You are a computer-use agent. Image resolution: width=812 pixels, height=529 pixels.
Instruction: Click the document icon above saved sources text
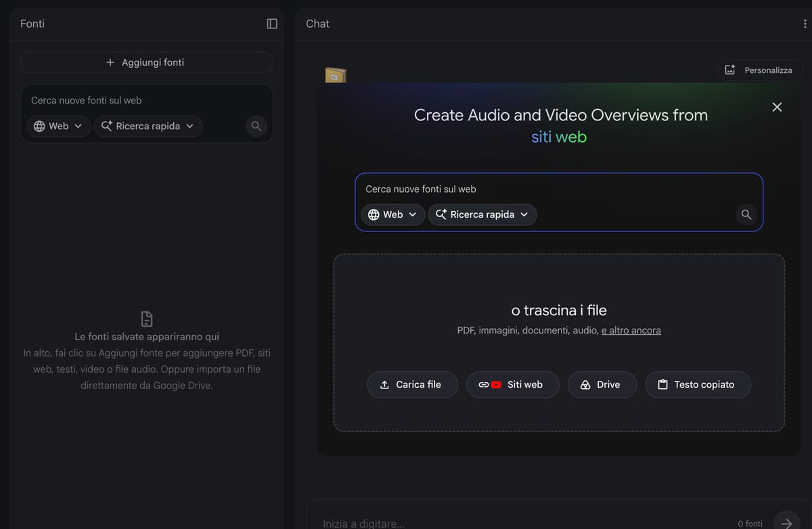click(x=147, y=319)
